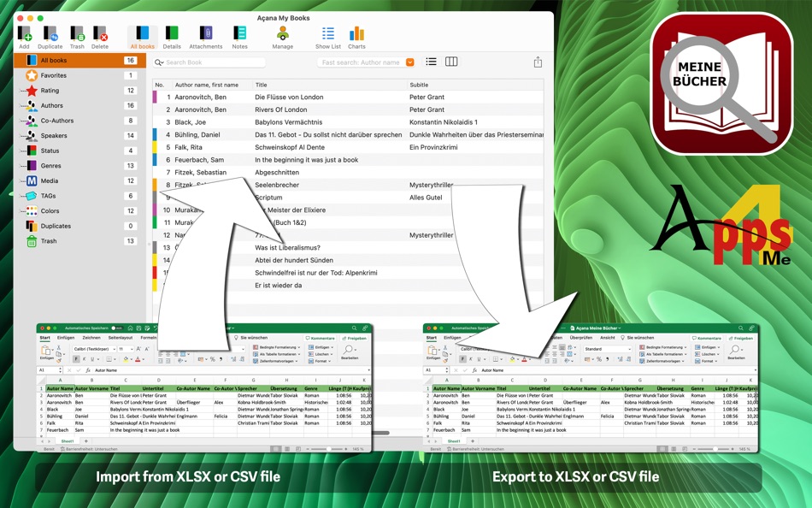This screenshot has height=508, width=812.
Task: Open Format dropdown in import Excel window
Action: [321, 361]
